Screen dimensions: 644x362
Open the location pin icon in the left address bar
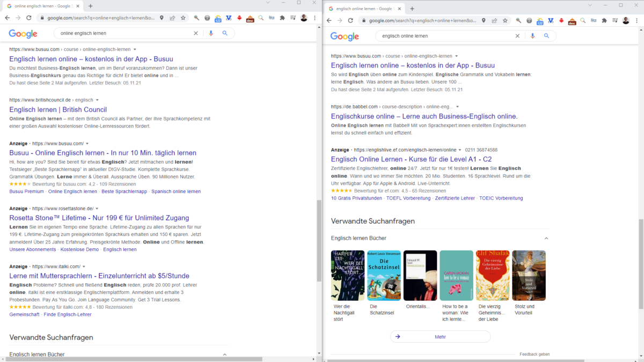[162, 18]
